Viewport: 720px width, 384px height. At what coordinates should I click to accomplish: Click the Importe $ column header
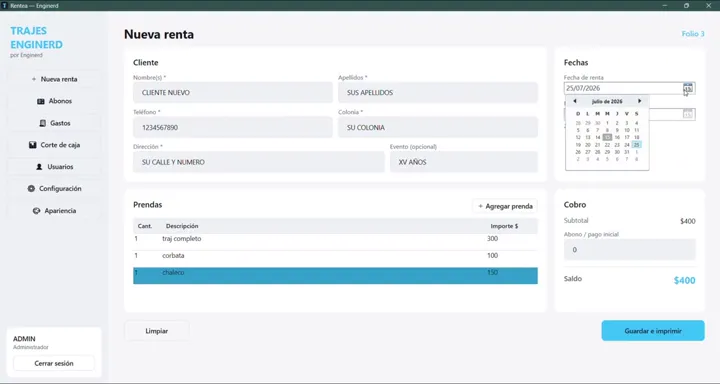504,226
